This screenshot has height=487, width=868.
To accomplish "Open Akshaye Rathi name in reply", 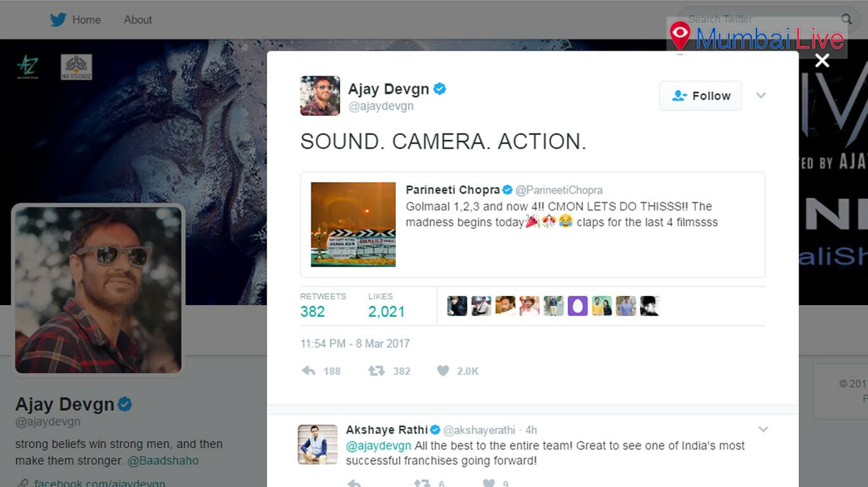I will pos(386,430).
